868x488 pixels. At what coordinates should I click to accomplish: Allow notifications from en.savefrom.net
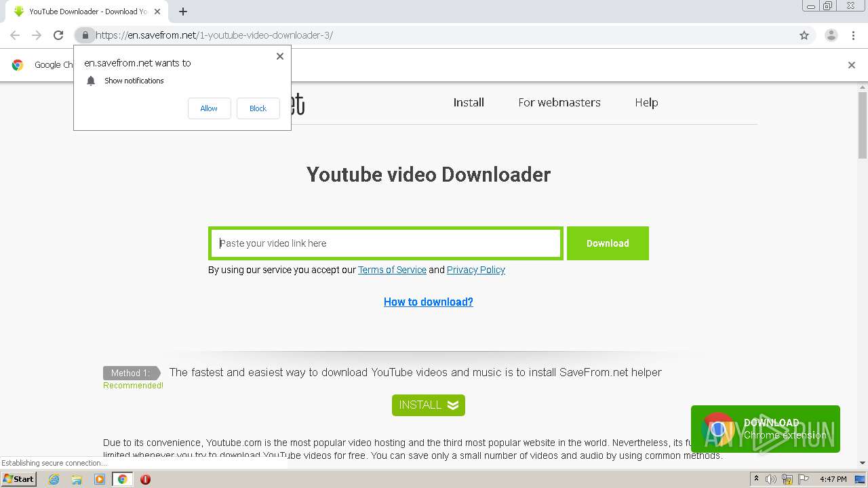point(209,108)
